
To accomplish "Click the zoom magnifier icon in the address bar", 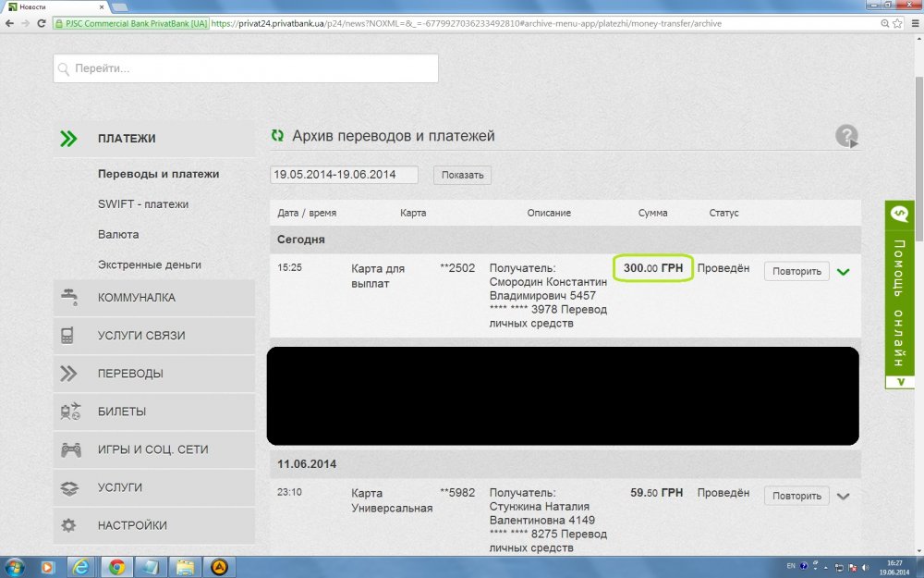I will 884,24.
